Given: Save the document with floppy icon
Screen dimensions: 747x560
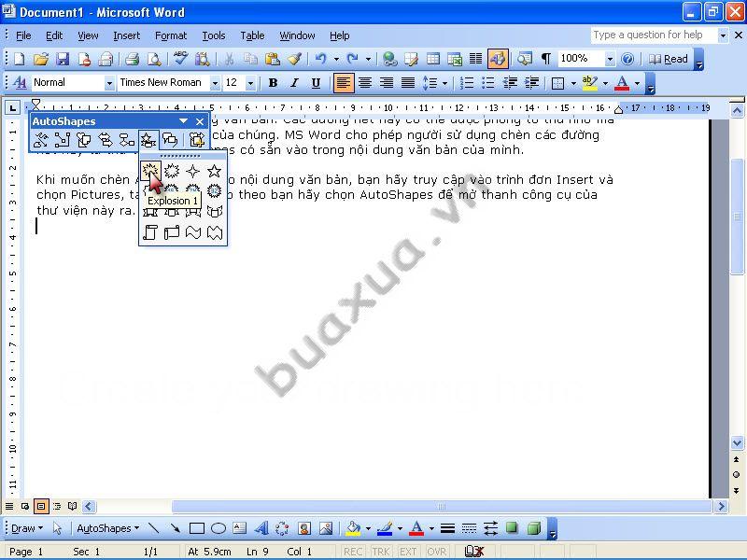Looking at the screenshot, I should click(63, 59).
